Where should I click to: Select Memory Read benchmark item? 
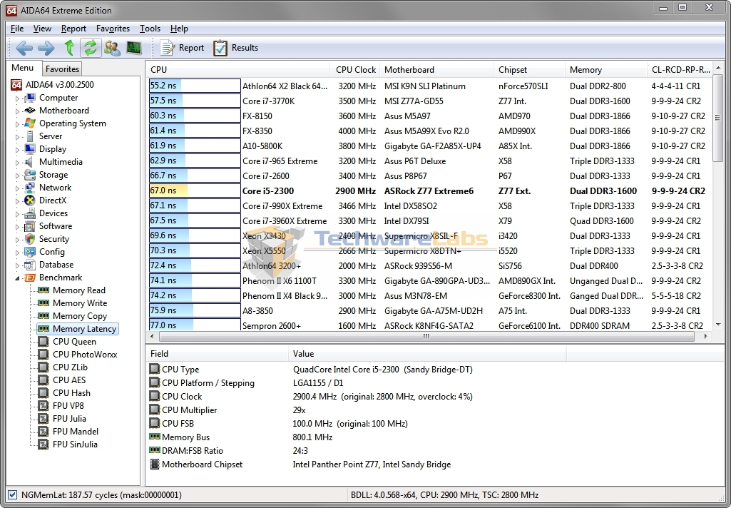[x=72, y=290]
